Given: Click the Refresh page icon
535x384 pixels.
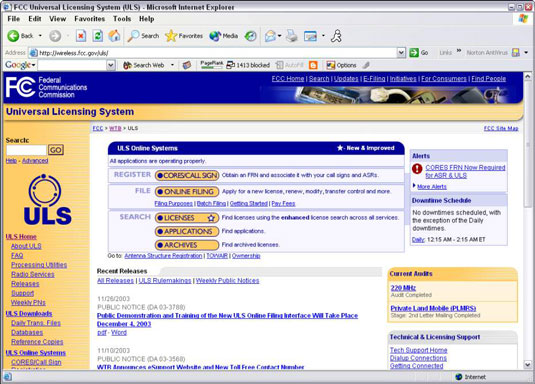Looking at the screenshot, I should (x=98, y=36).
